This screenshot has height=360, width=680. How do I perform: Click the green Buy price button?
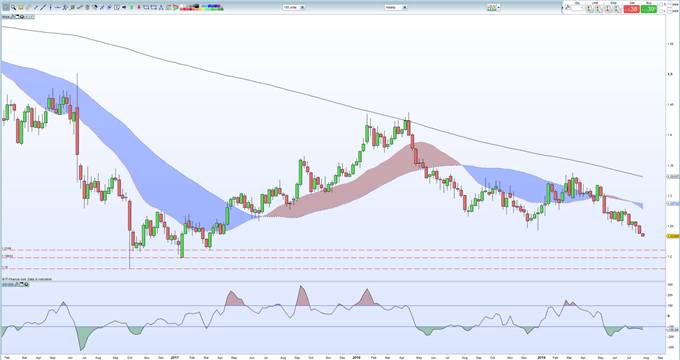pos(649,9)
